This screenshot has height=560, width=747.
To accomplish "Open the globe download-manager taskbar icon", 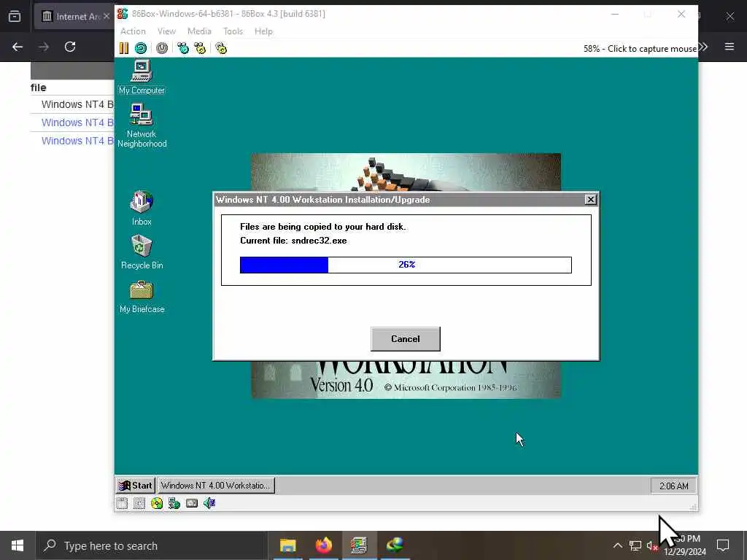I will click(x=395, y=545).
